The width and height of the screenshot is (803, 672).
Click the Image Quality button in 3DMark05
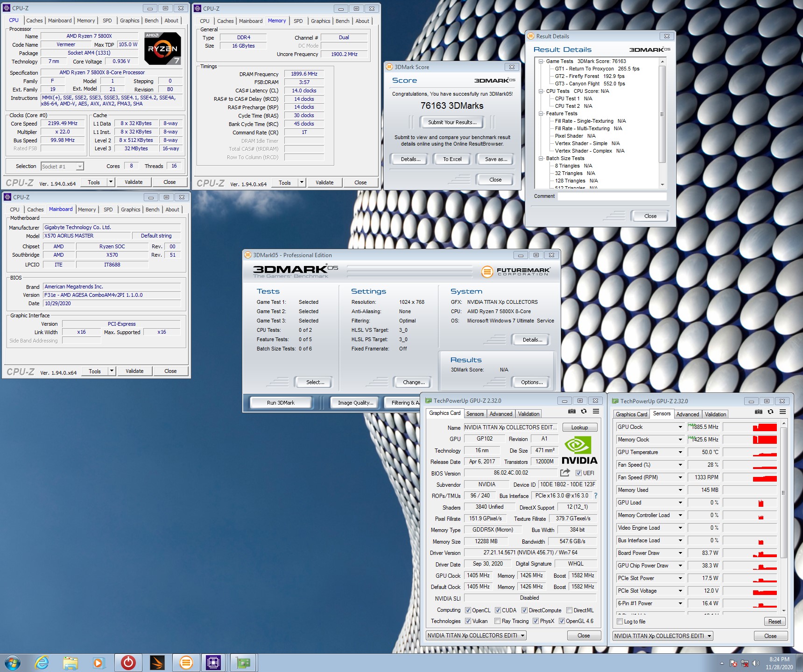(x=355, y=403)
